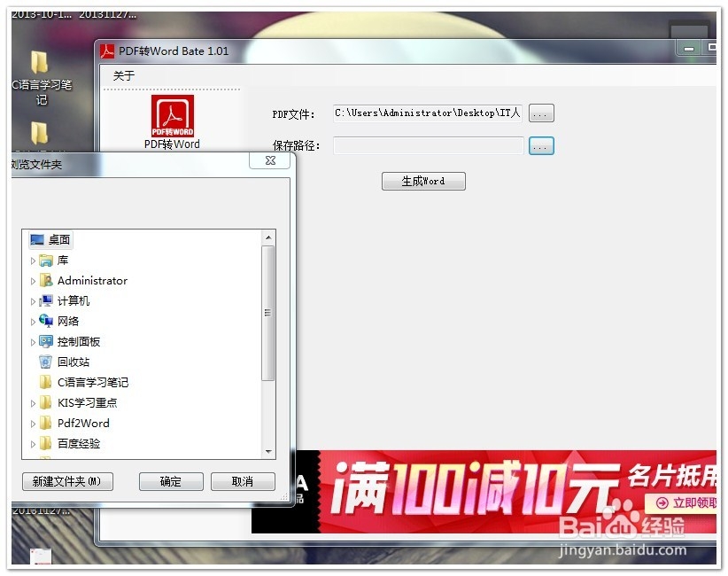Minimize the PDF转Word window
728x576 pixels.
coord(689,49)
